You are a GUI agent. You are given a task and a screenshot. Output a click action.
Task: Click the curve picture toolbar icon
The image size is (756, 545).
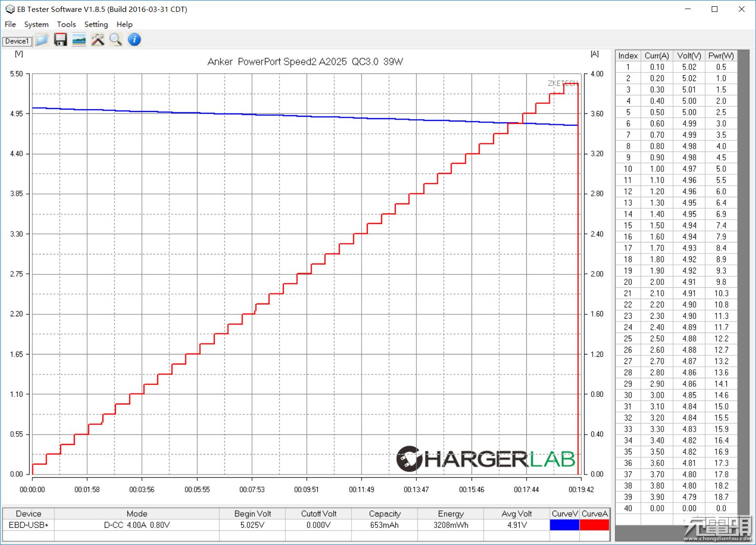pos(79,40)
